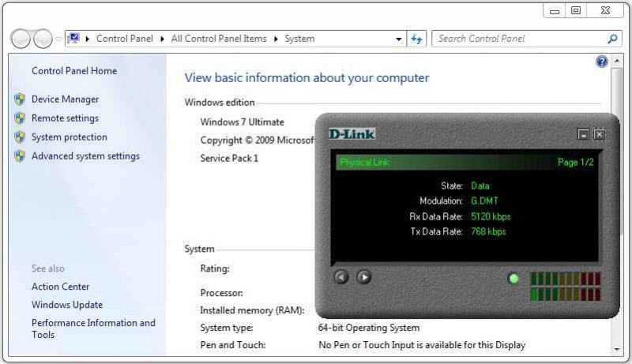The image size is (632, 364).
Task: Click the address bar refresh button
Action: coord(416,39)
